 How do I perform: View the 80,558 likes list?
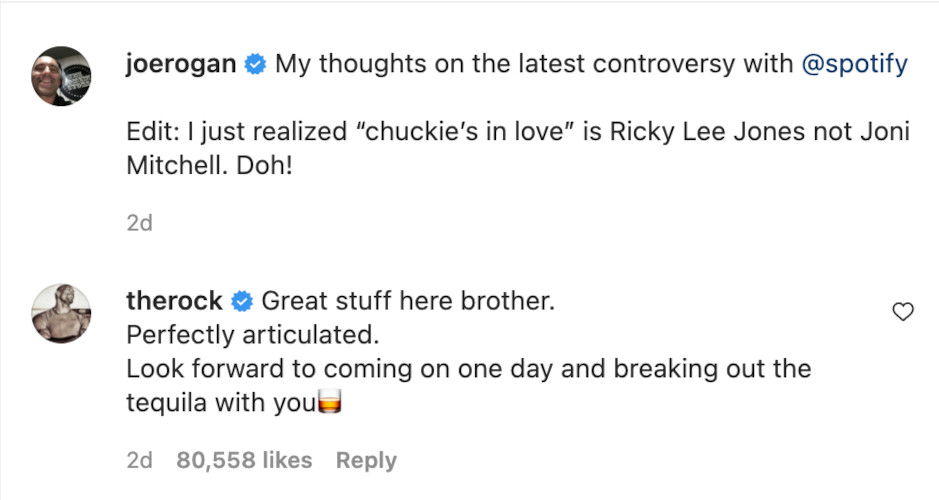[244, 461]
